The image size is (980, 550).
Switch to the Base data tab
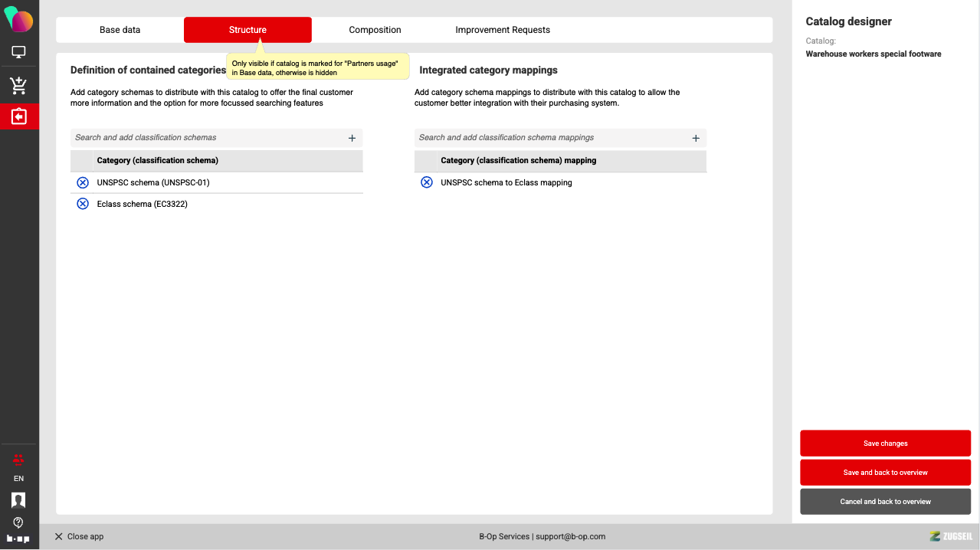tap(120, 30)
